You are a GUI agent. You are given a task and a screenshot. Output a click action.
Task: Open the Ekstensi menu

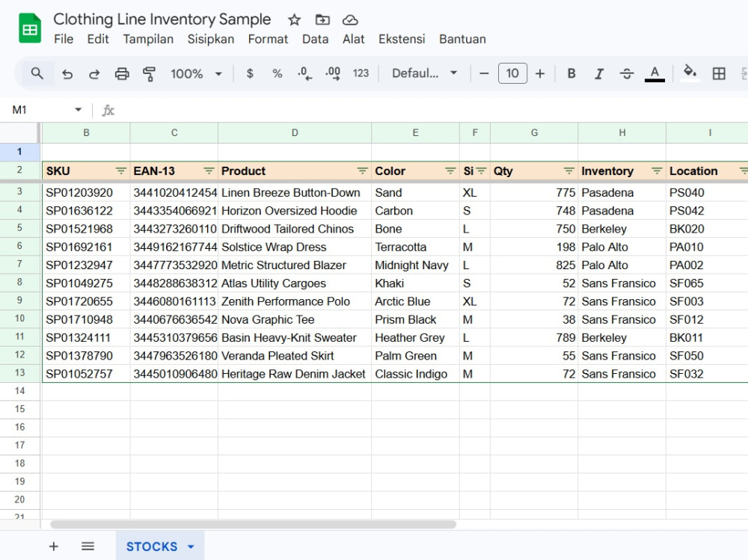point(402,39)
